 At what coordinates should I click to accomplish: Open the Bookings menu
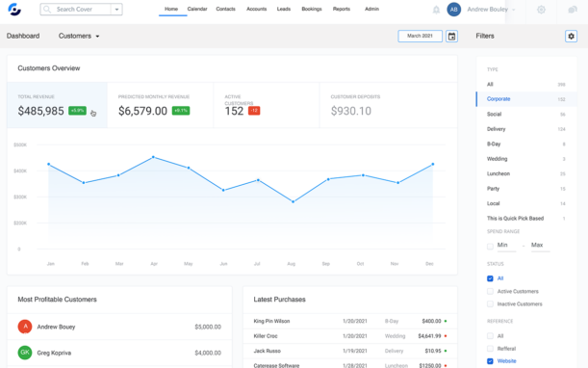312,9
